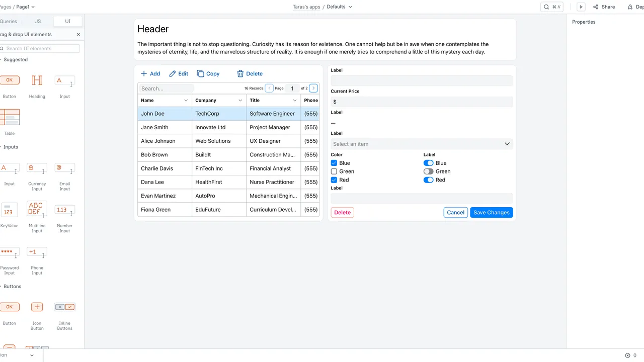Choose the Email Input widget
Viewport: 644px width, 362px height.
click(x=64, y=168)
